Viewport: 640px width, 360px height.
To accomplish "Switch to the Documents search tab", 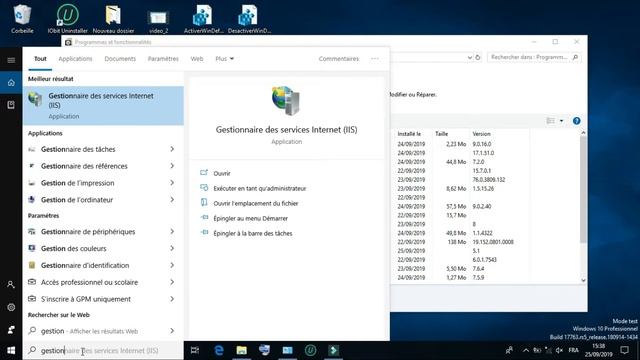I will [x=120, y=59].
